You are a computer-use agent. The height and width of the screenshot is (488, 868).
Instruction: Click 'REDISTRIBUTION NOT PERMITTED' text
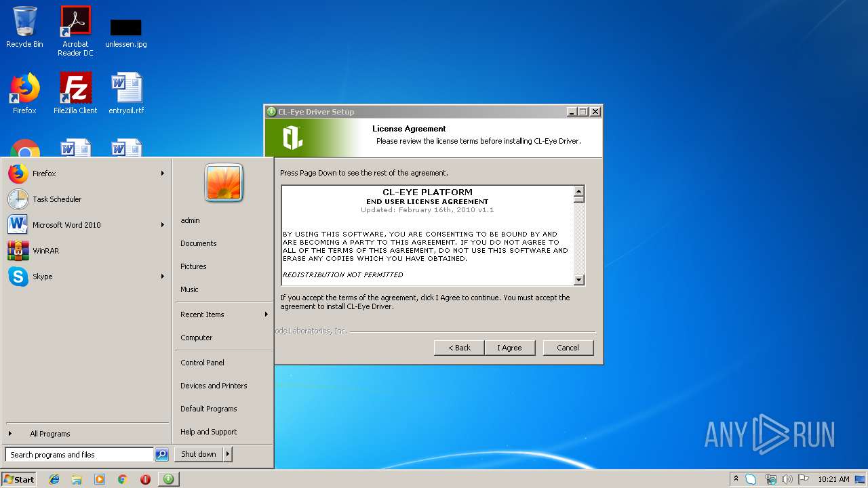tap(342, 275)
